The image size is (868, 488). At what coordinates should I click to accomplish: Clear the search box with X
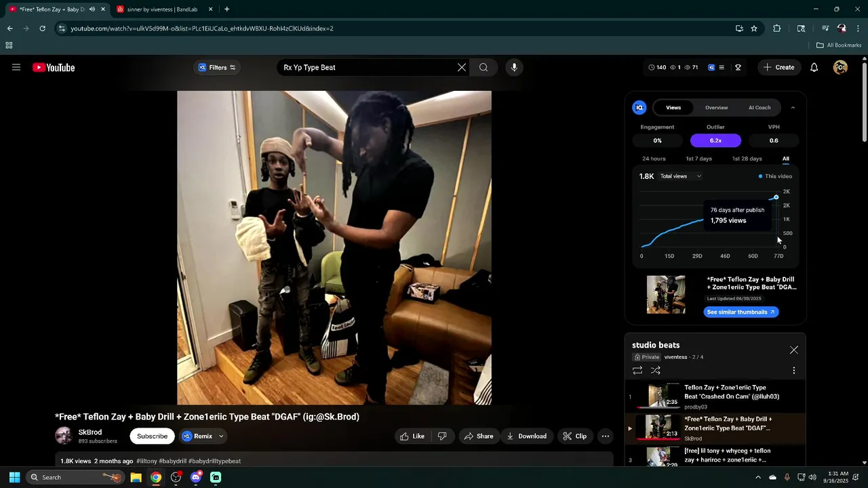tap(462, 67)
